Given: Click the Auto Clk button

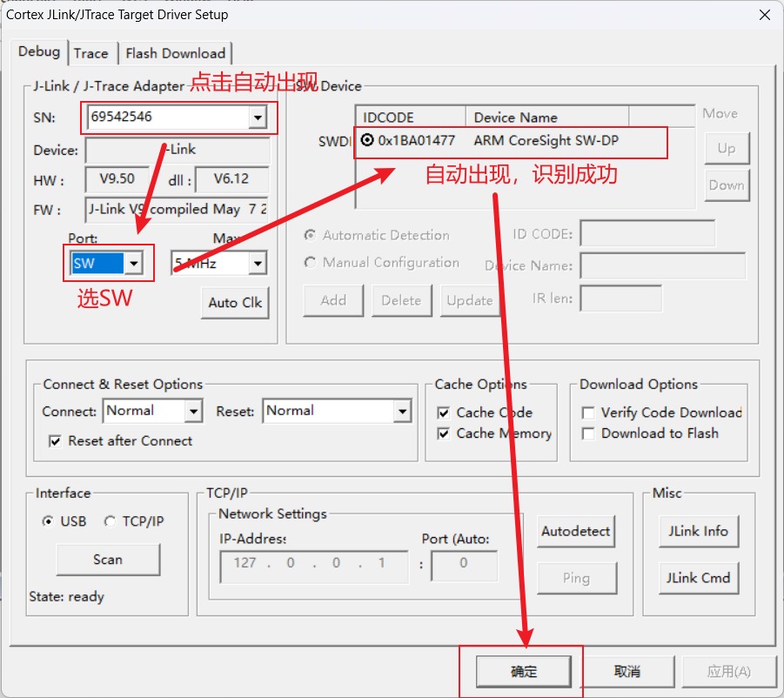Looking at the screenshot, I should [x=235, y=303].
